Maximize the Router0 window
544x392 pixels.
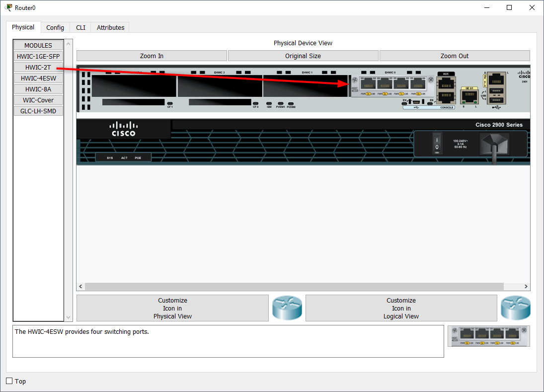tap(509, 7)
